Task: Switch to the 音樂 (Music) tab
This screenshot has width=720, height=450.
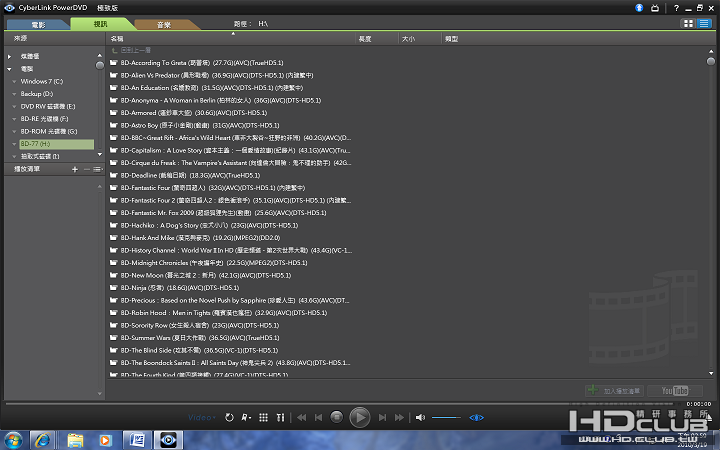Action: click(164, 25)
